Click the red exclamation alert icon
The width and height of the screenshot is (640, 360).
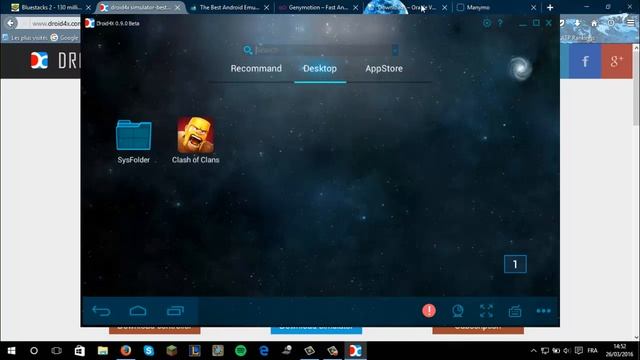pos(429,311)
